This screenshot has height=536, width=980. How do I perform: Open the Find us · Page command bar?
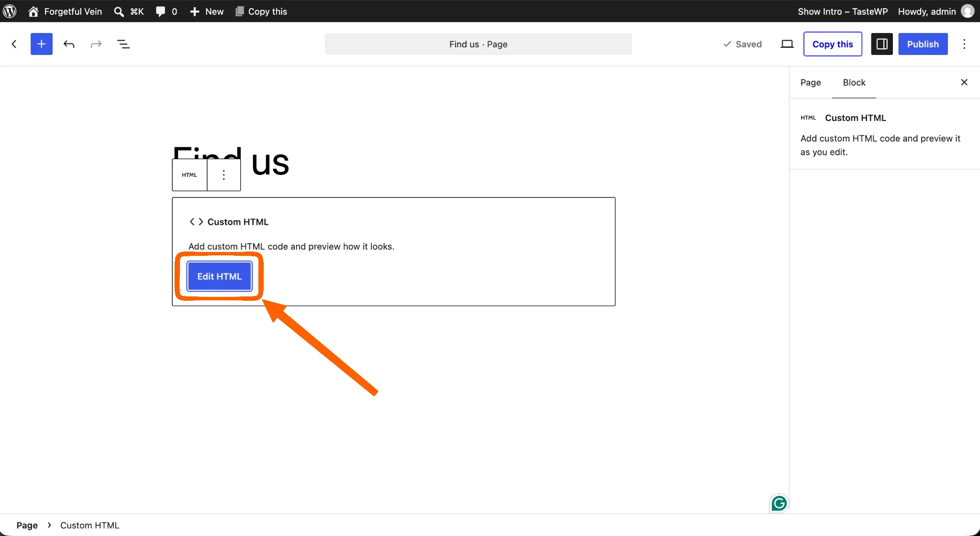coord(478,44)
